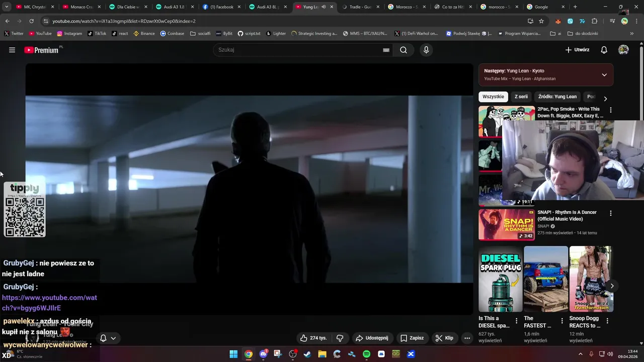This screenshot has width=644, height=362.
Task: Create a clip with Klip button
Action: tap(444, 338)
